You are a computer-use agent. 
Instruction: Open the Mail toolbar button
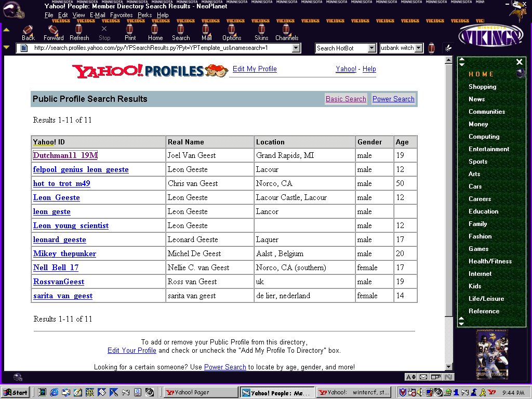206,33
